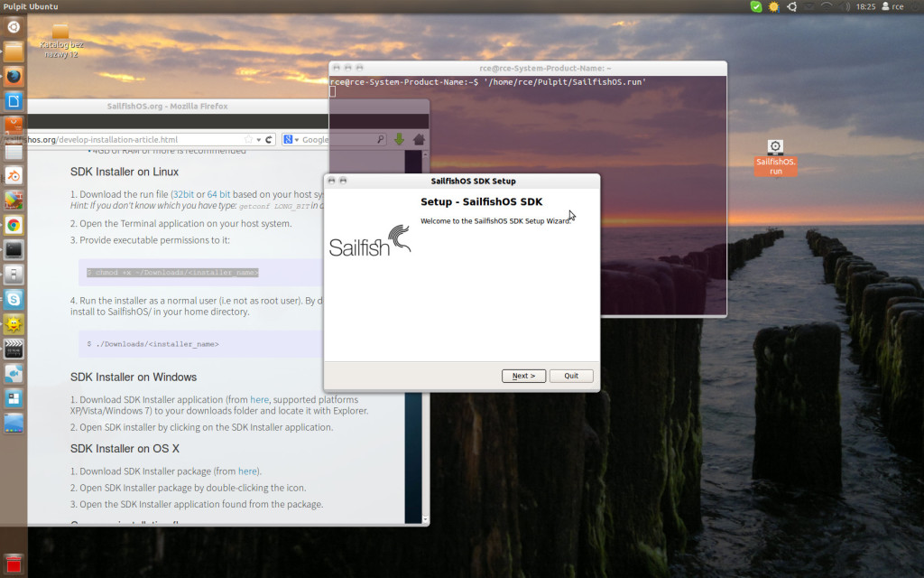Open Skype from the launcher
The height and width of the screenshot is (578, 924).
(x=14, y=299)
